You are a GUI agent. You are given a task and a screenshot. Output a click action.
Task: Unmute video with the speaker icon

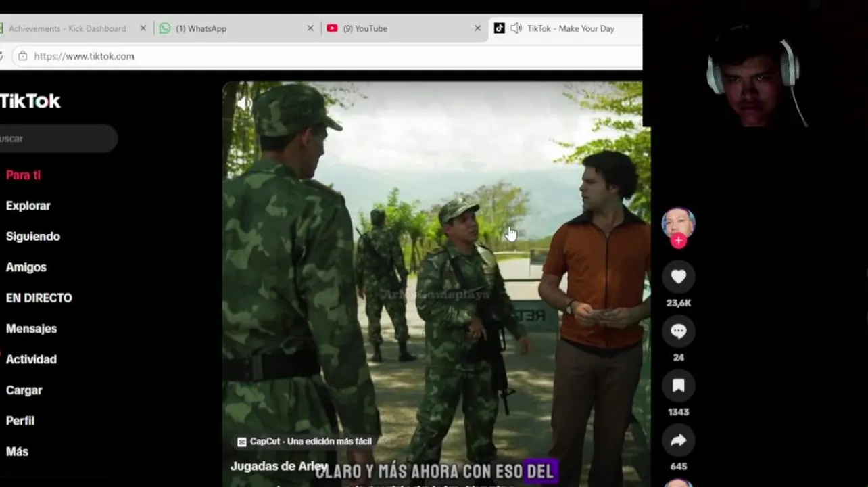(243, 103)
